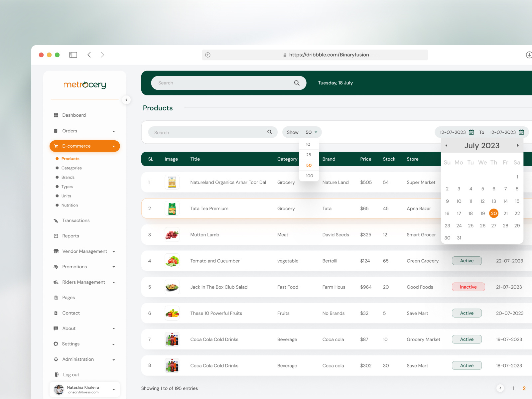
Task: Click the search magnifier in the top bar
Action: coord(296,83)
